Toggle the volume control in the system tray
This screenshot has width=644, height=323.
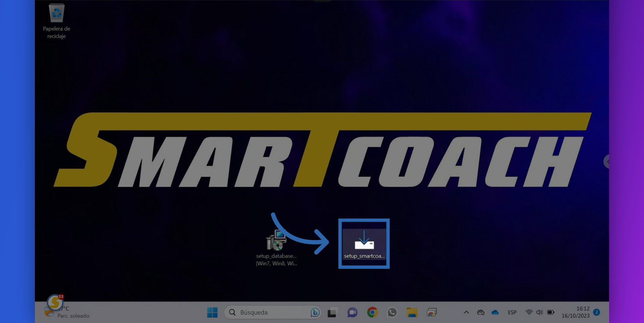(x=539, y=312)
